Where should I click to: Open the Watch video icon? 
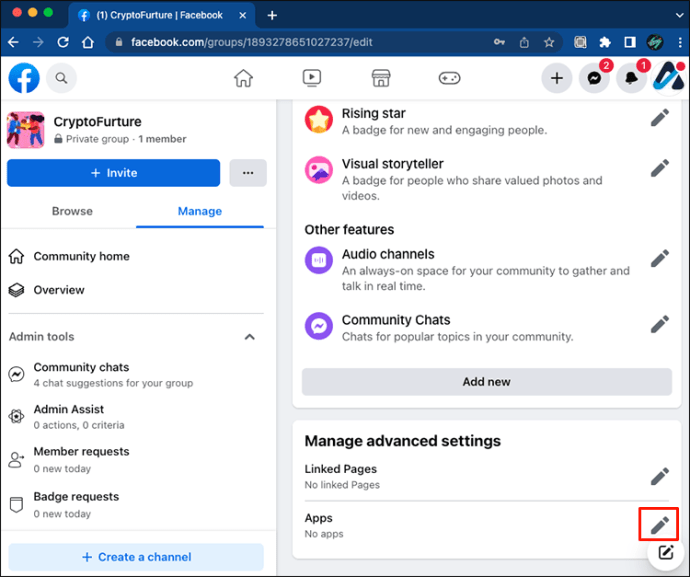tap(311, 78)
